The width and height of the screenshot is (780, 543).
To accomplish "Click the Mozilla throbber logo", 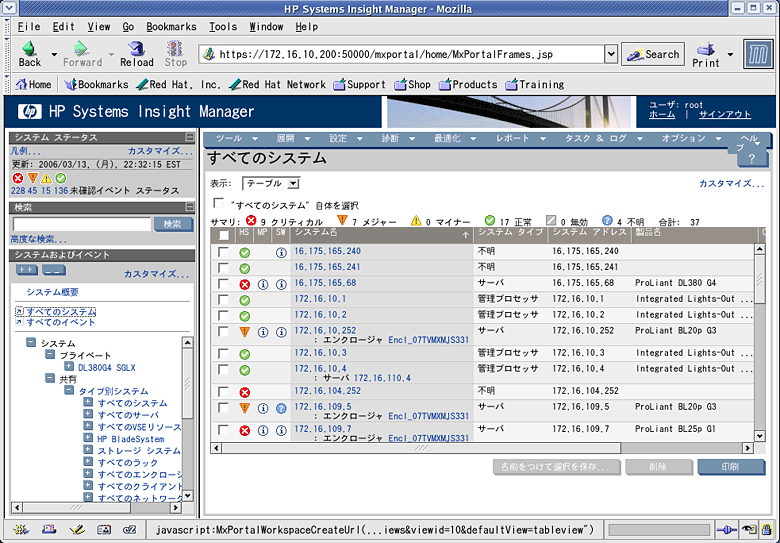I will 758,54.
